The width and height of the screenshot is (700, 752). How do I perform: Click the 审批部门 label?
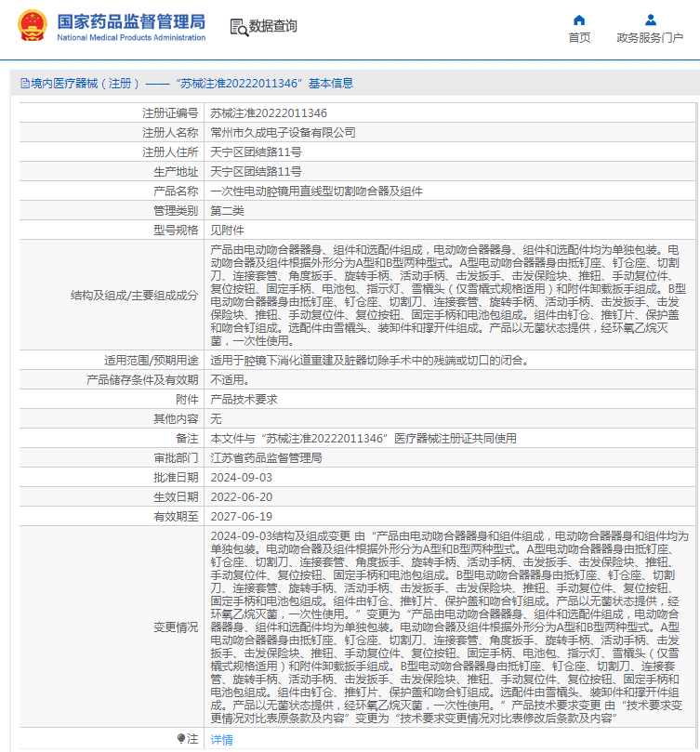click(176, 458)
